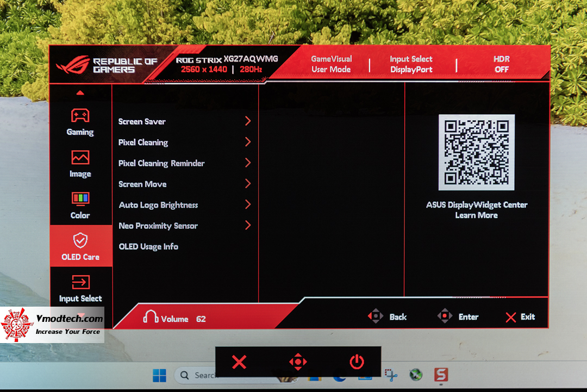This screenshot has width=587, height=392.
Task: Select the Auto Logo Brightness entry
Action: coord(158,205)
